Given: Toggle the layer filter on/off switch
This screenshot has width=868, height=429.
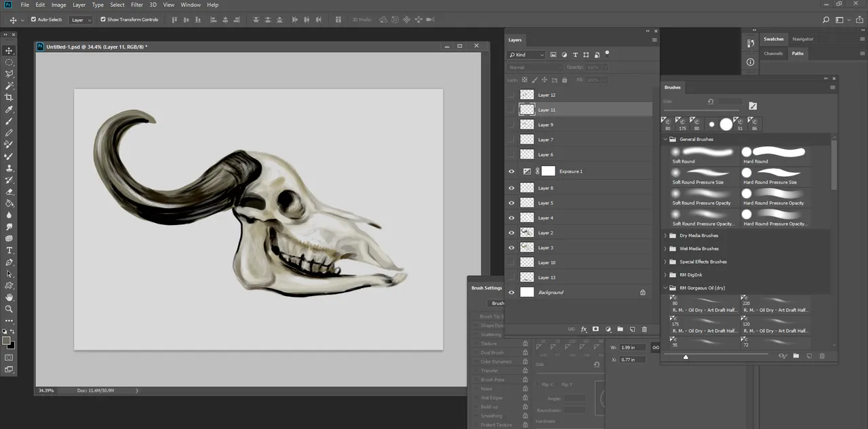Looking at the screenshot, I should tap(607, 53).
